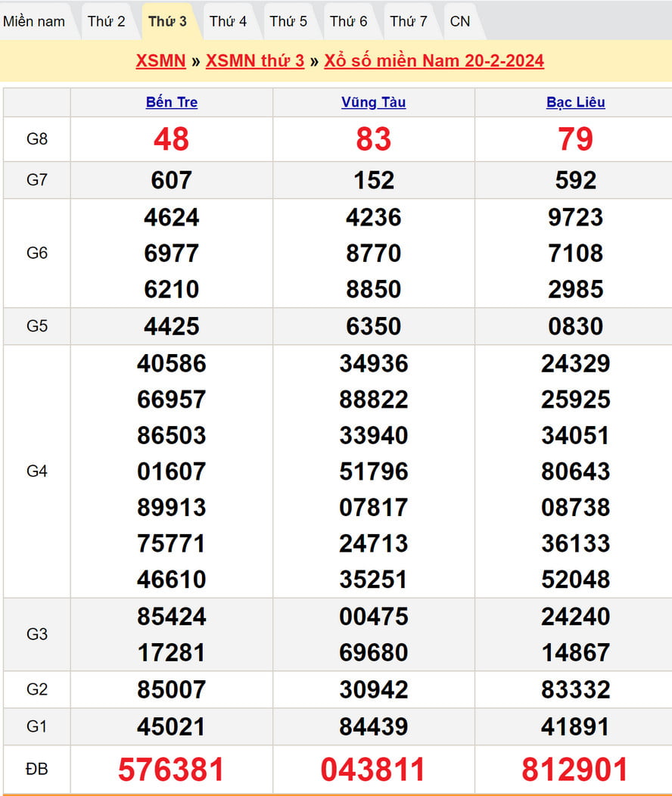This screenshot has width=672, height=796.
Task: Select Bạc Liêu special prize 812901
Action: [575, 770]
